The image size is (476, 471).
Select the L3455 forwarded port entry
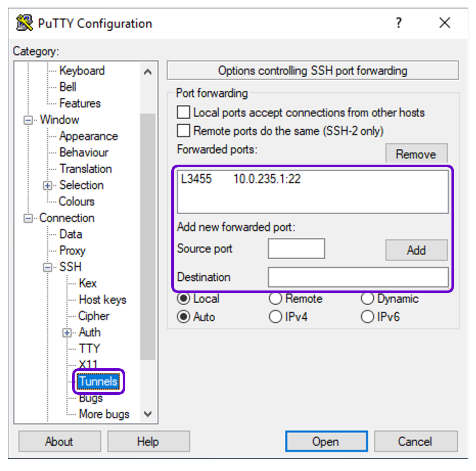coord(240,180)
